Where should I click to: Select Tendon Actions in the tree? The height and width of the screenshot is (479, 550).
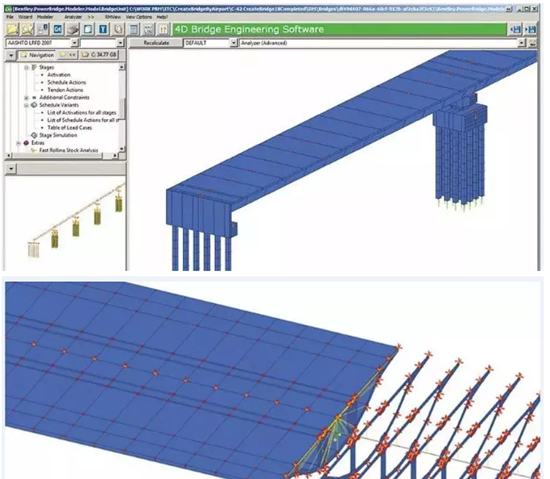click(65, 90)
